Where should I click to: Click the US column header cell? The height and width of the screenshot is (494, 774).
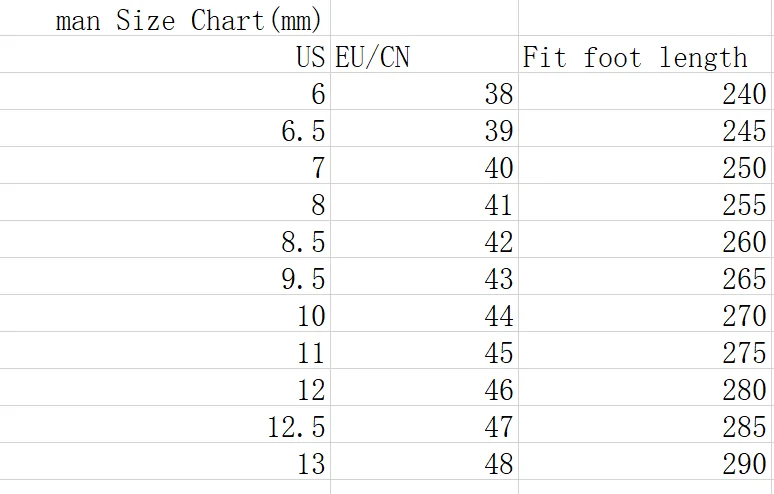click(x=165, y=54)
